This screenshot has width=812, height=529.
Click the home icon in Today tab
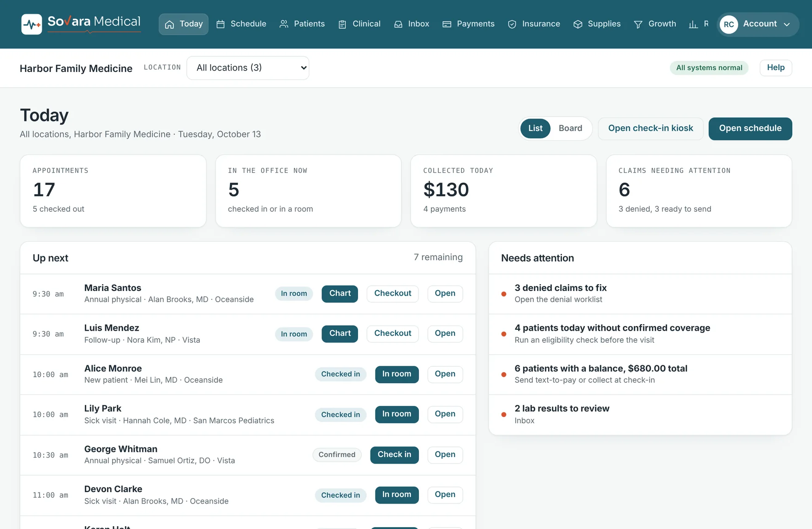(169, 24)
